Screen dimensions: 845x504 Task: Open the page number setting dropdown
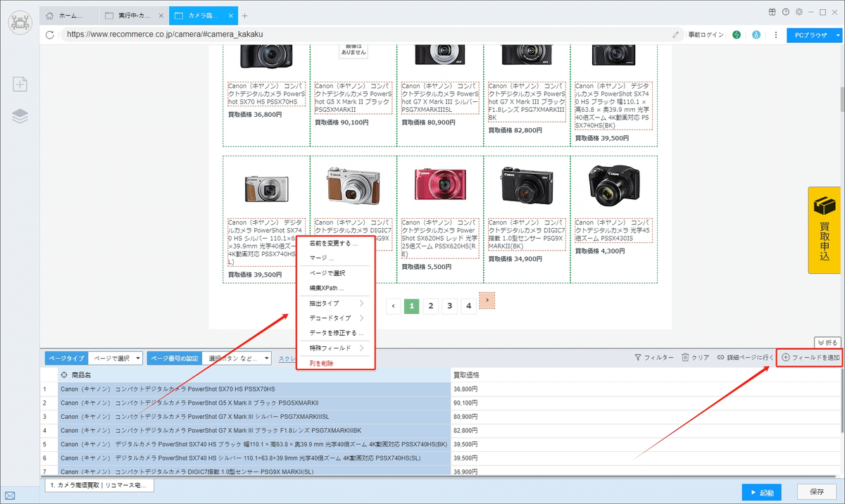point(237,358)
